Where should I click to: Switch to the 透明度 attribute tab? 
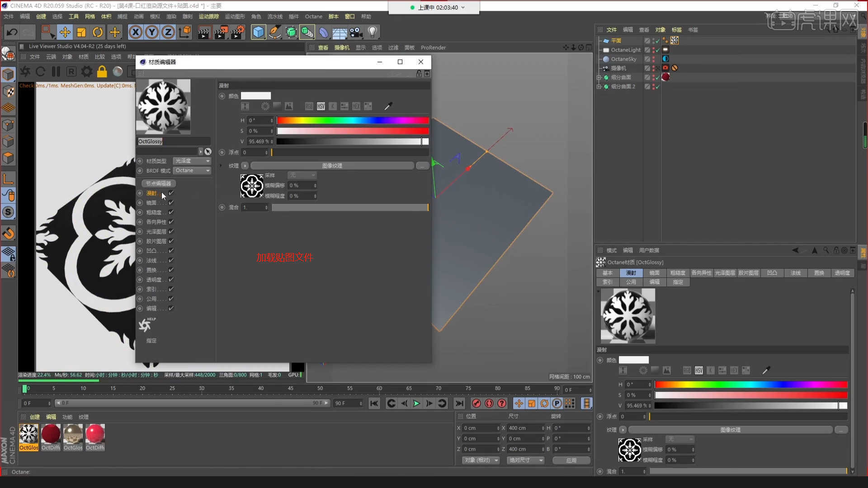pos(842,273)
